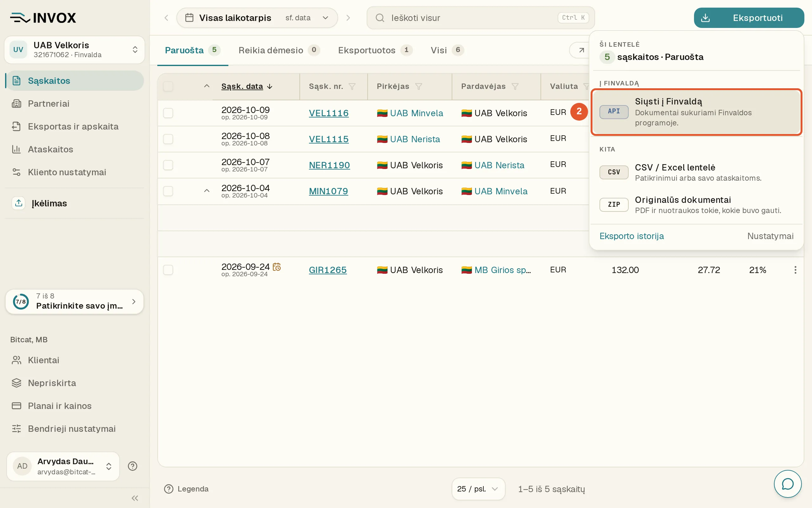Open the Klientai list

(x=75, y=360)
